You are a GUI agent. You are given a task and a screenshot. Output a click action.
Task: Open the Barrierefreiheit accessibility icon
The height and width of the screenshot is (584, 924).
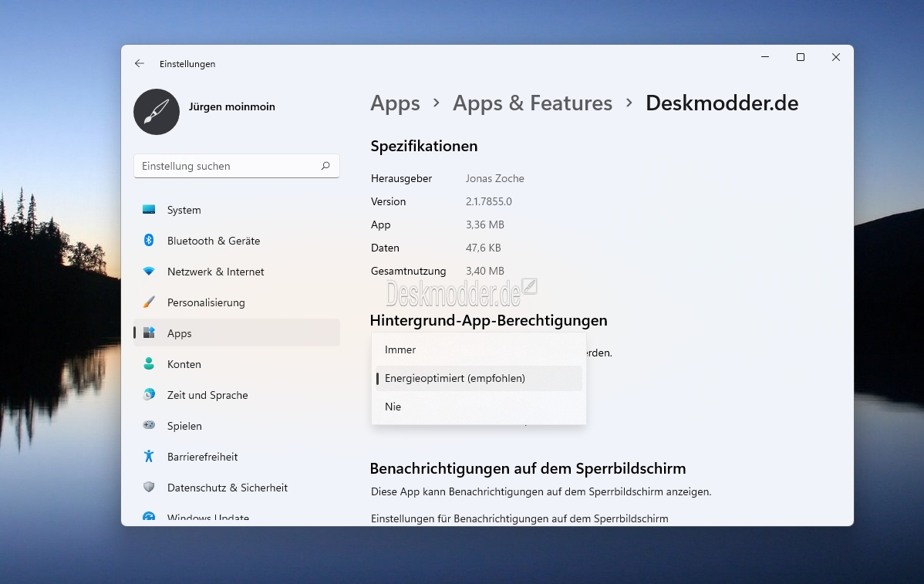(149, 457)
